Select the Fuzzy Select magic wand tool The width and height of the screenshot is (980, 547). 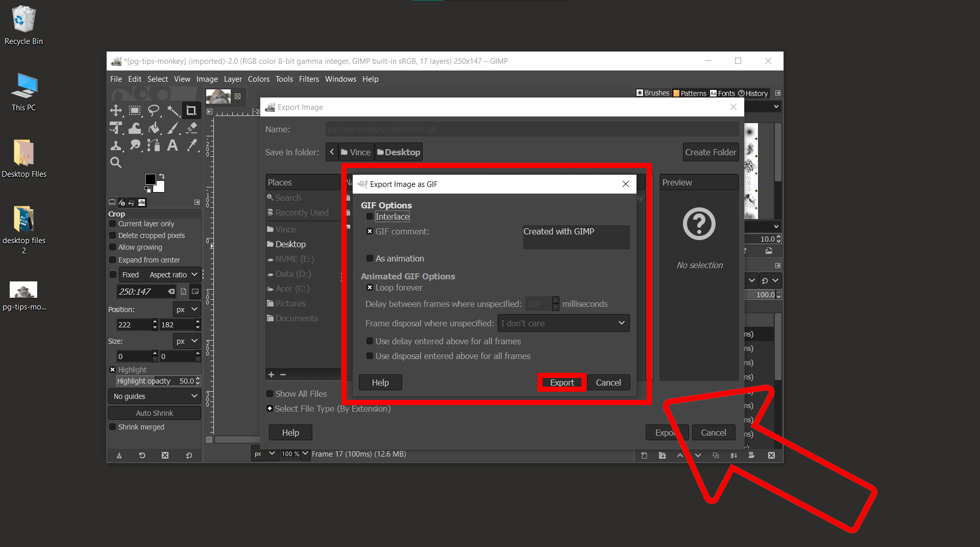point(174,110)
